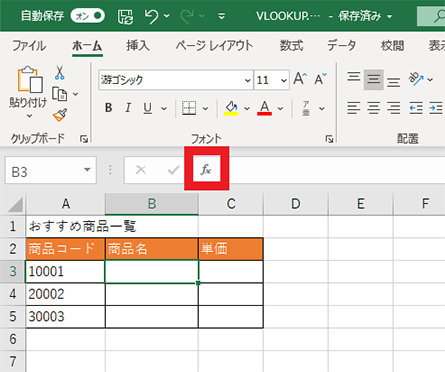Select column D header

(296, 204)
